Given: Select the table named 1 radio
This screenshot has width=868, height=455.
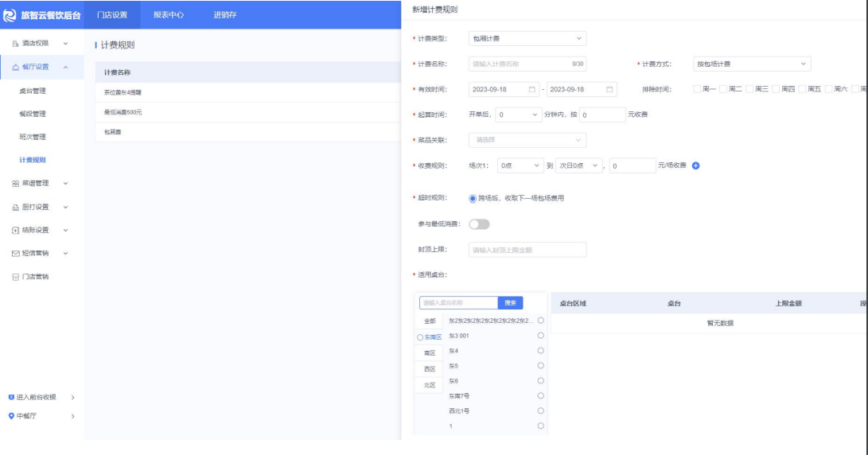Looking at the screenshot, I should (x=541, y=426).
